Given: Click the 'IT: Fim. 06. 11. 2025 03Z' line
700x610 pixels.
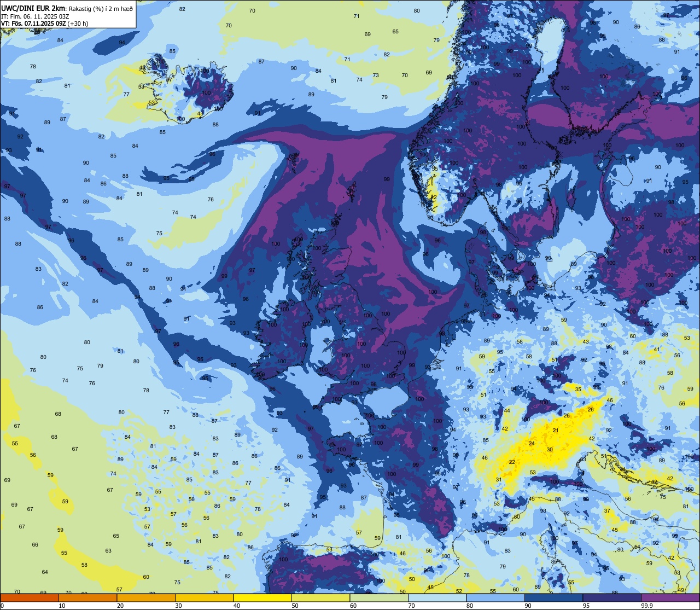Looking at the screenshot, I should click(x=35, y=16).
